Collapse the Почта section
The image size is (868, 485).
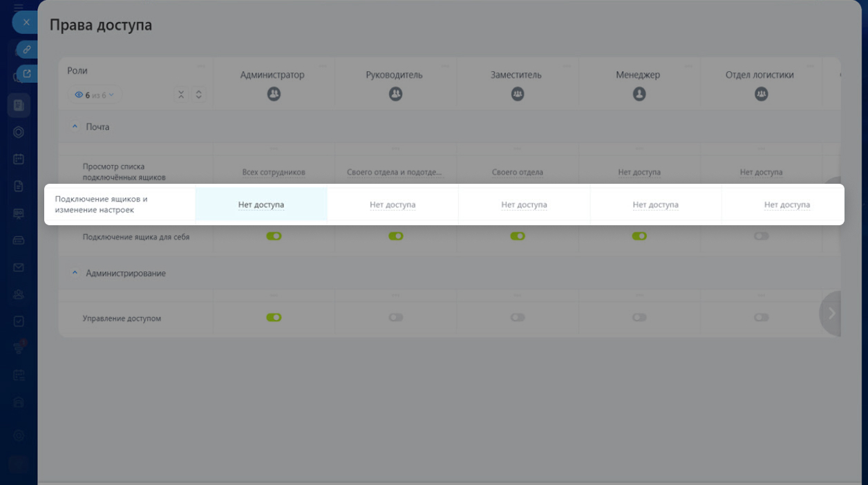(x=75, y=127)
